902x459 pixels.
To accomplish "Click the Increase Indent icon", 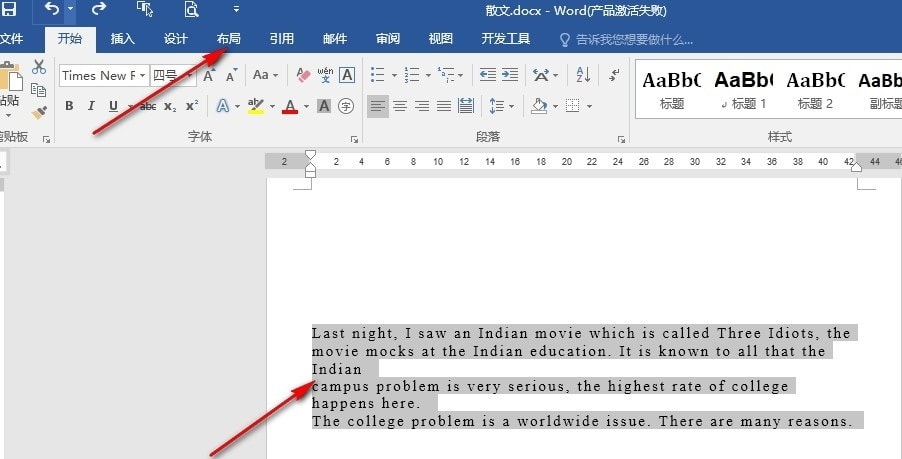I will coord(510,75).
